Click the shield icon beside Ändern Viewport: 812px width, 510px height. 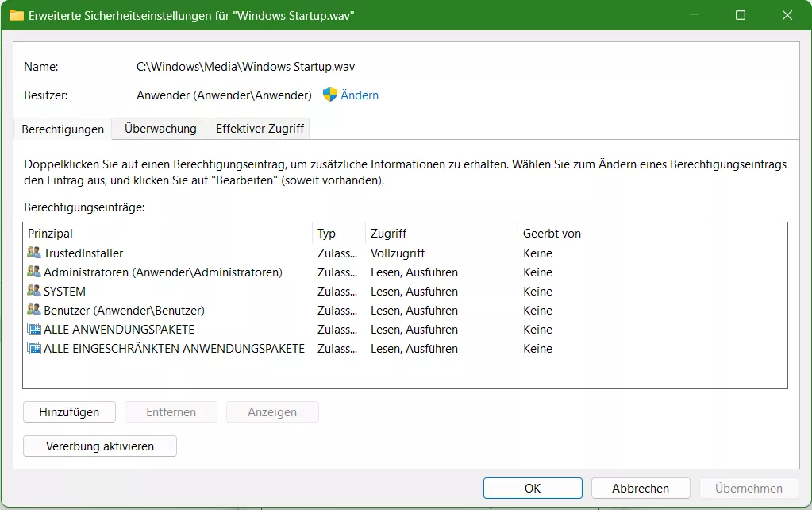tap(330, 95)
